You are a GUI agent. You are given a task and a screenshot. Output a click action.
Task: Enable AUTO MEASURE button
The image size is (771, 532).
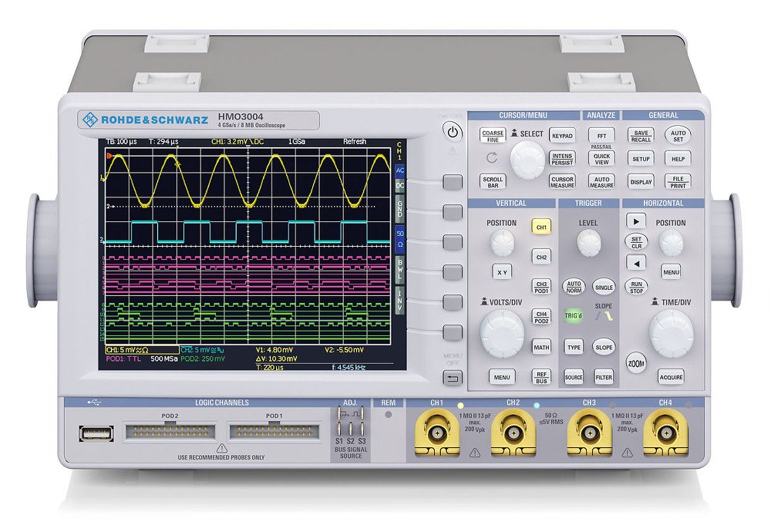(602, 182)
